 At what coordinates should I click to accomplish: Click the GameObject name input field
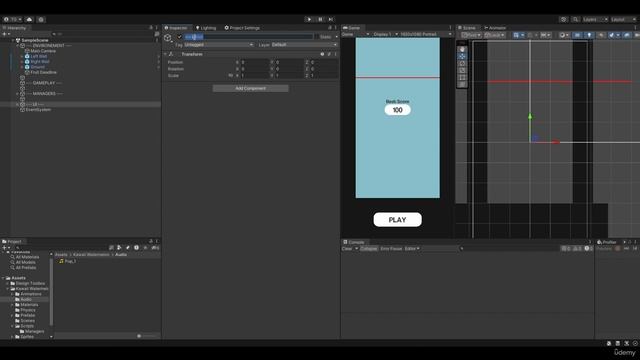248,37
